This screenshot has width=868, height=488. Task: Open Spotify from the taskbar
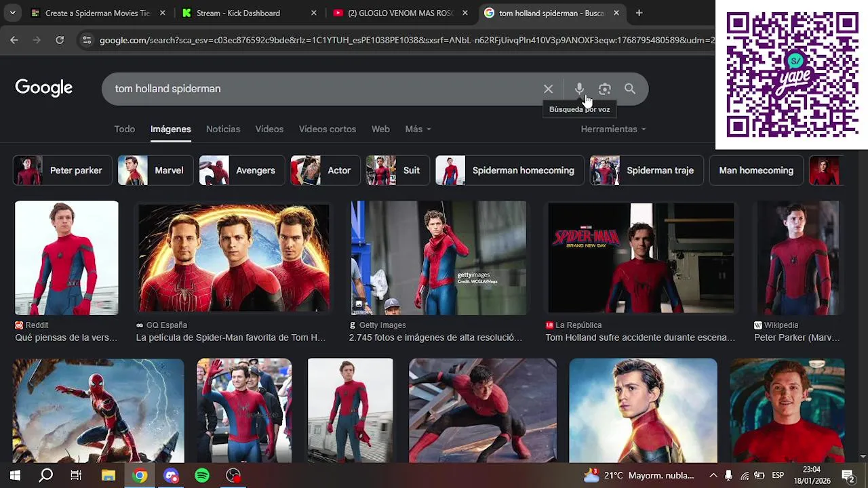(202, 476)
